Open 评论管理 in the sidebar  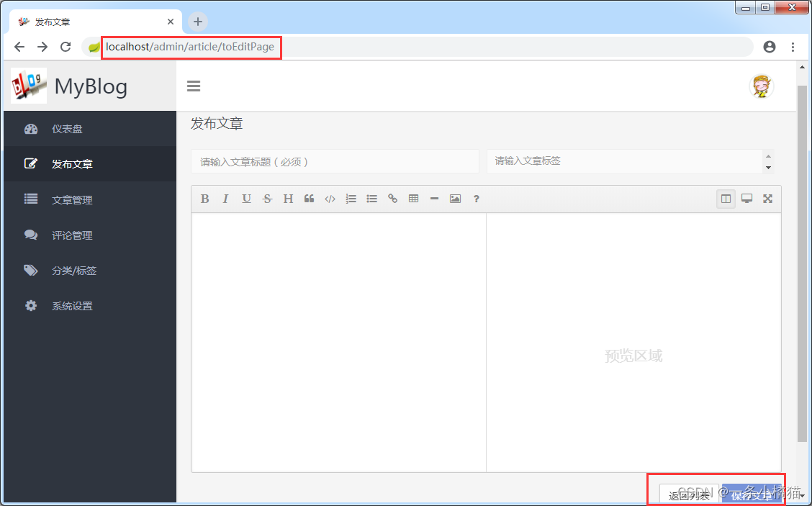pos(90,235)
